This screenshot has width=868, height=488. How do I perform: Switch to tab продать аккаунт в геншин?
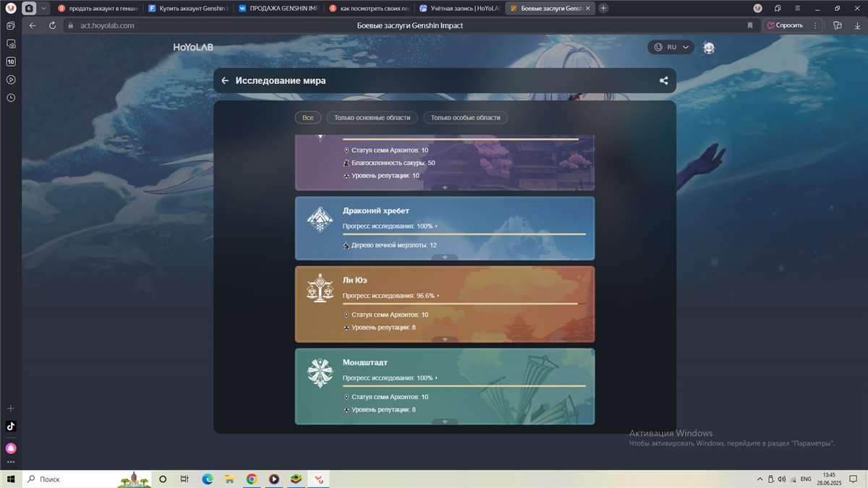[x=97, y=8]
